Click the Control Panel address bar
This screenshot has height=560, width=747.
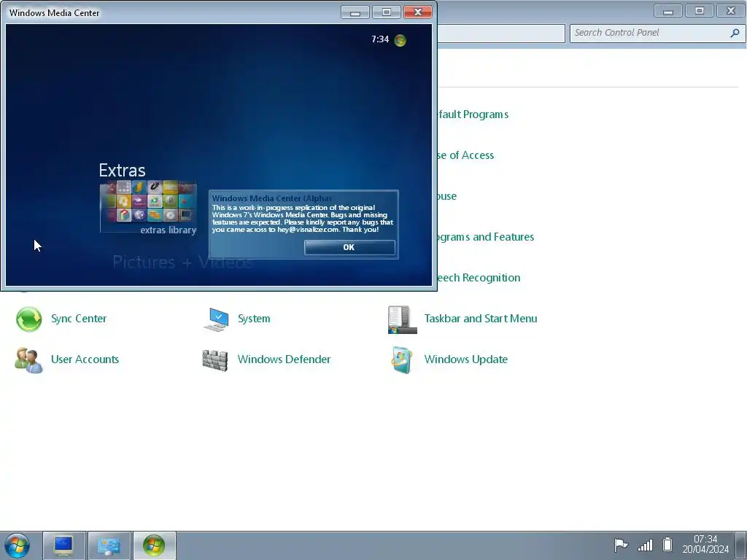tap(501, 34)
